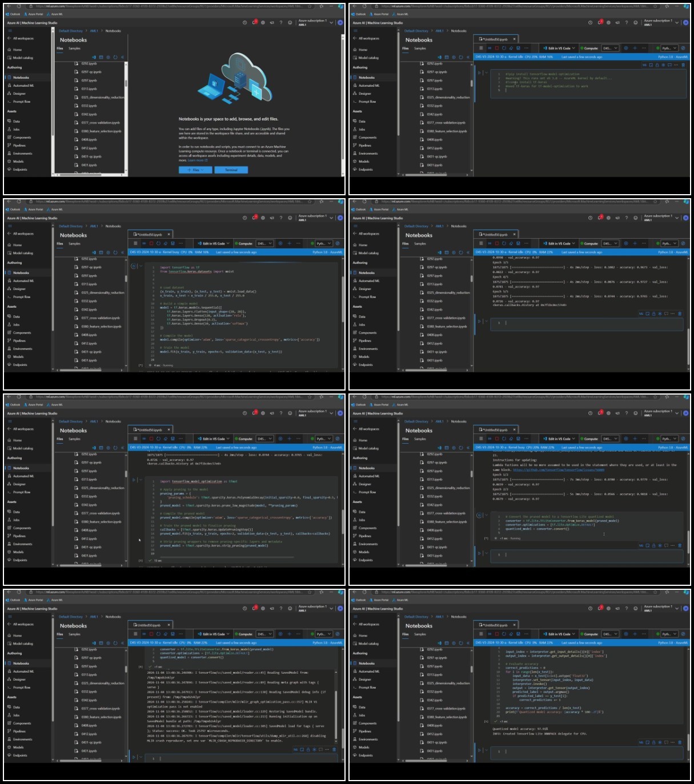Viewport: 694px width, 784px height.
Task: Expand the D4S compute dropdown above the pip install cell
Action: coord(610,49)
